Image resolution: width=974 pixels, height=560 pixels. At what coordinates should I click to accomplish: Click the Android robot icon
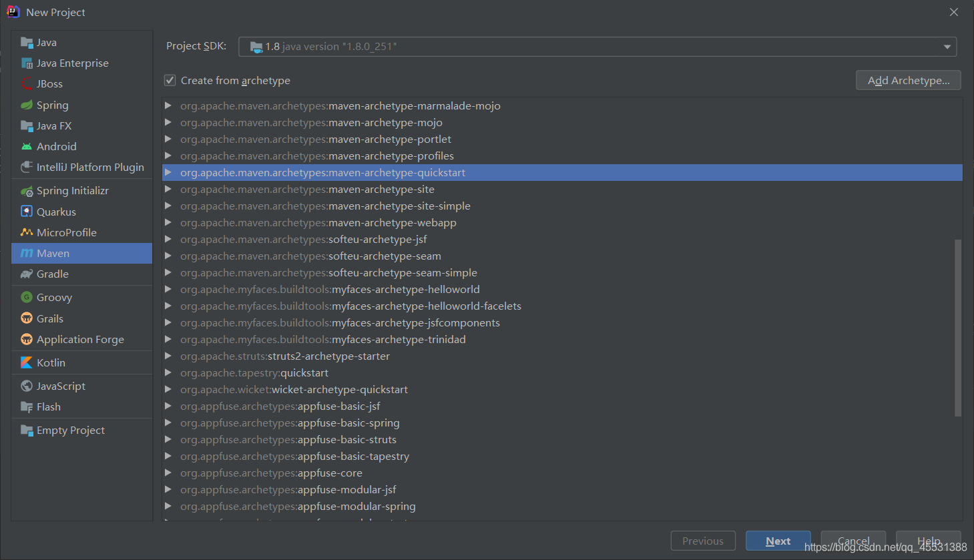click(27, 147)
